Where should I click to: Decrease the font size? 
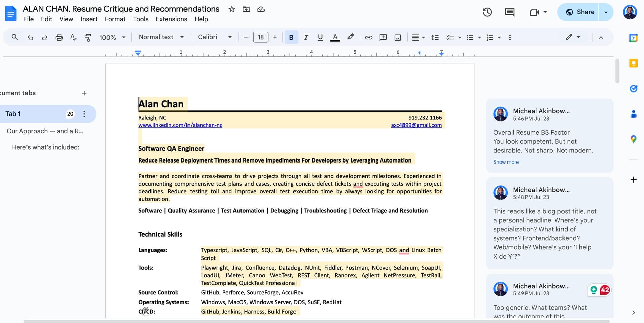click(x=246, y=37)
